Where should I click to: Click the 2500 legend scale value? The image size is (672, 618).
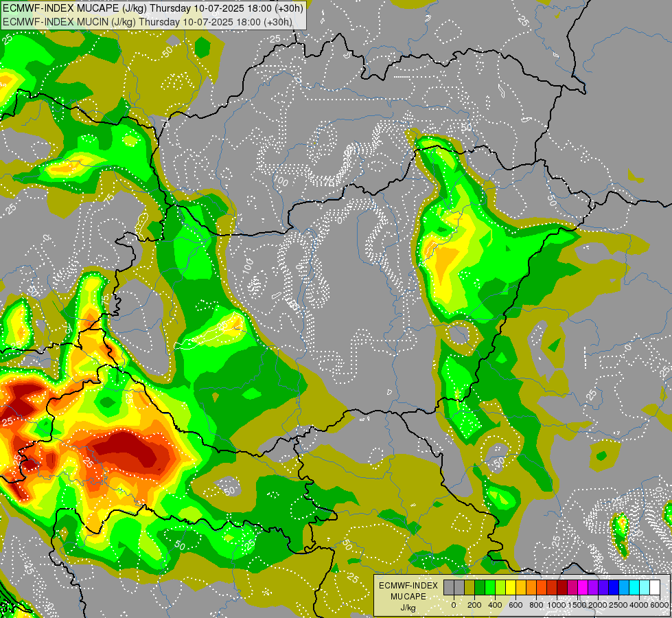[x=618, y=605]
